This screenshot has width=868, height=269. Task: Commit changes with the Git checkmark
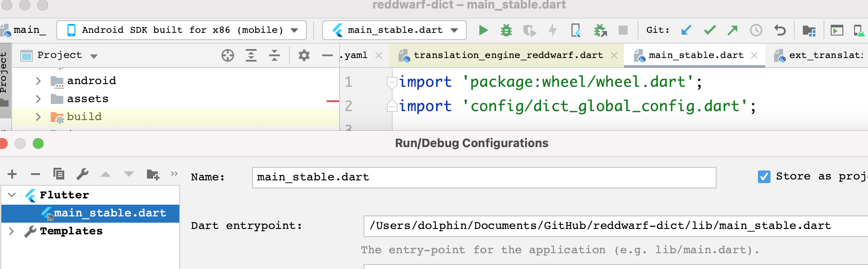(x=710, y=30)
